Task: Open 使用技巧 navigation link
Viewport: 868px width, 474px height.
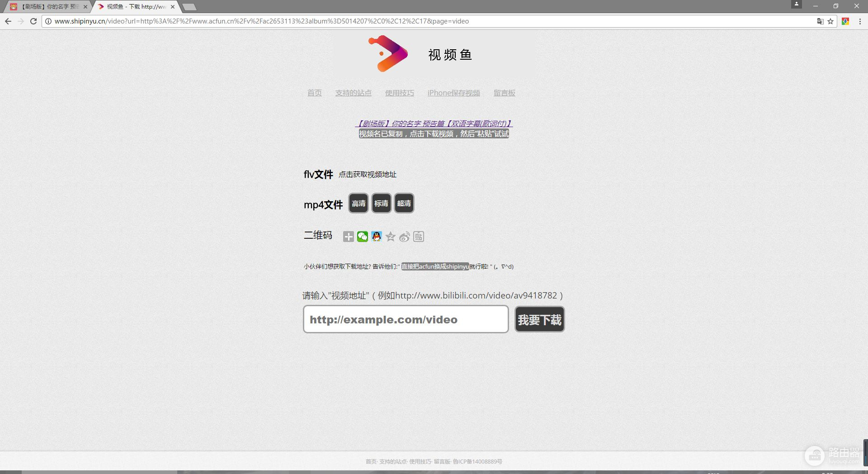Action: pos(400,93)
